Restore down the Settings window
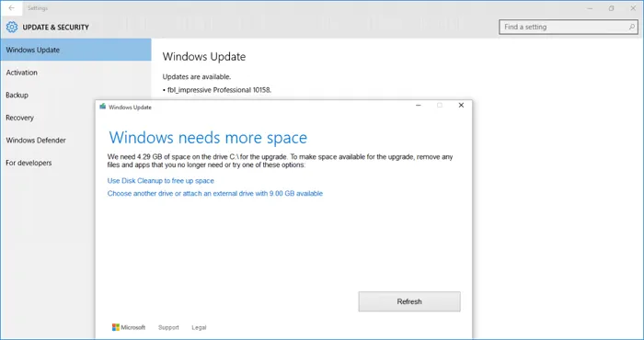644x340 pixels. click(612, 8)
